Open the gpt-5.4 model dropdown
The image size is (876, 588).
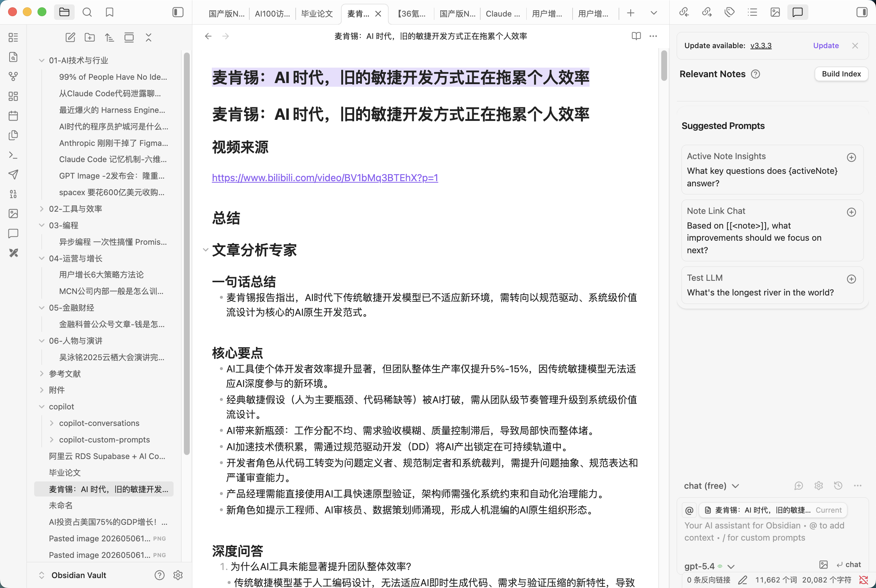pos(709,566)
